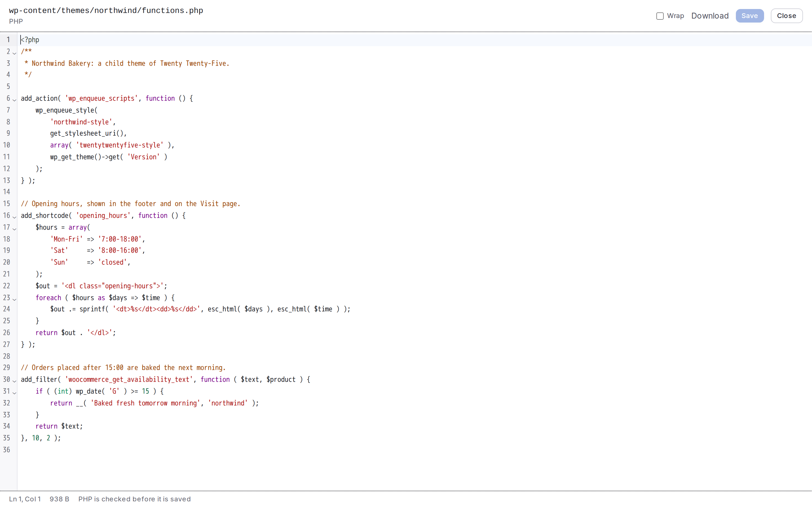Screen dimensions: 812x507
Task: Click the 938 B file size indicator
Action: tap(59, 499)
